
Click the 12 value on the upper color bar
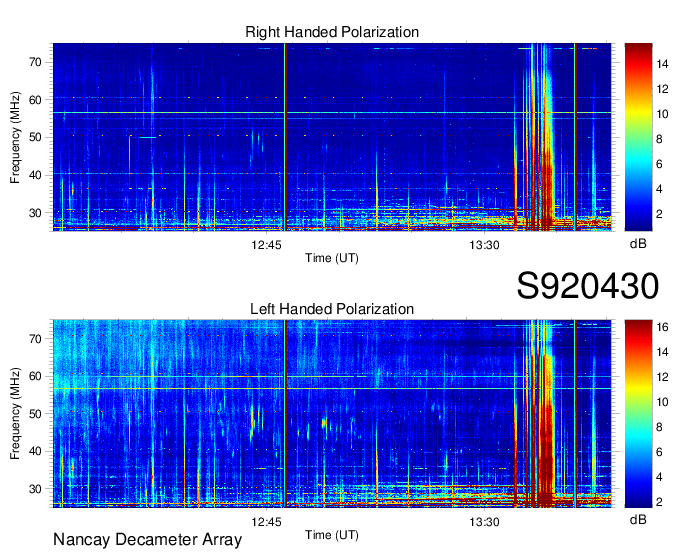pyautogui.click(x=662, y=89)
